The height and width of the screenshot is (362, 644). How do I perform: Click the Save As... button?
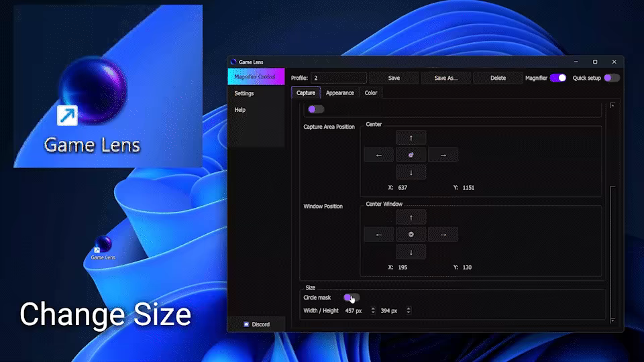[x=445, y=78]
